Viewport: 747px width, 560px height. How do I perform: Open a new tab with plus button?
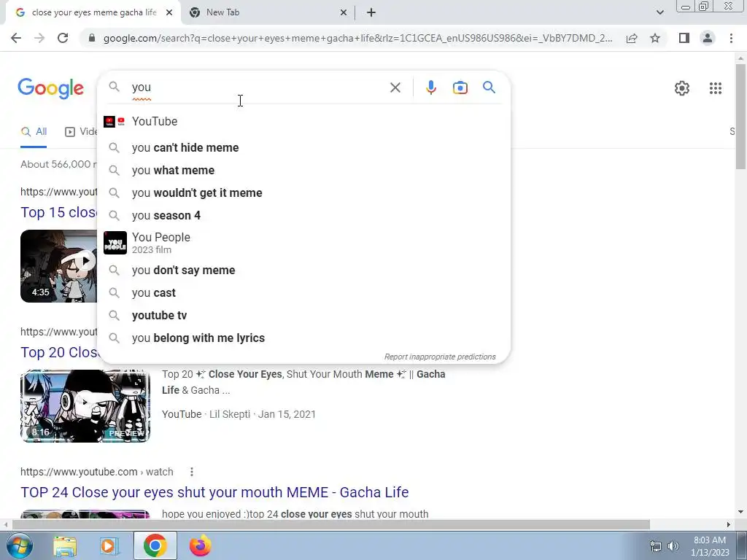pyautogui.click(x=371, y=12)
